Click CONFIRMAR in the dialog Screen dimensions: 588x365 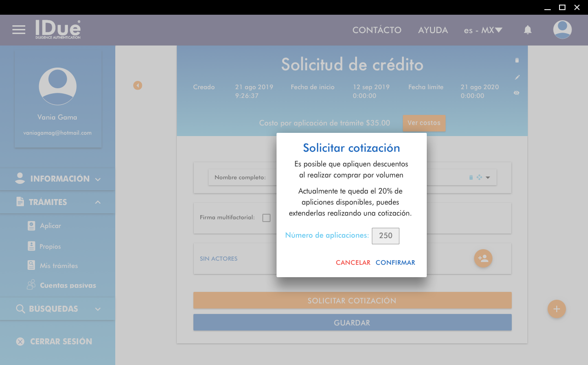point(395,262)
